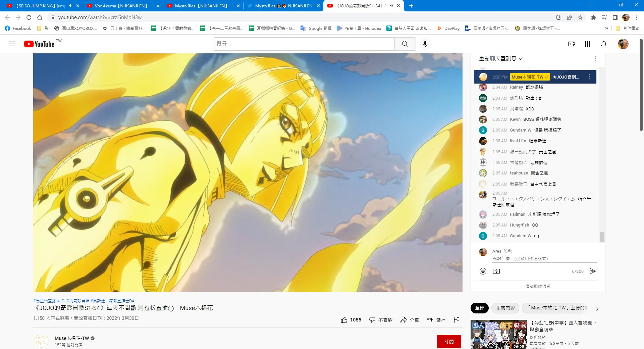
Task: Click the live chat scrollbar thumb
Action: tap(602, 237)
